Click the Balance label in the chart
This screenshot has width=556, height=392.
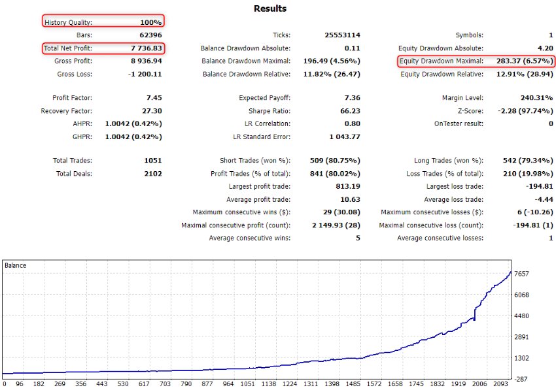click(x=16, y=266)
